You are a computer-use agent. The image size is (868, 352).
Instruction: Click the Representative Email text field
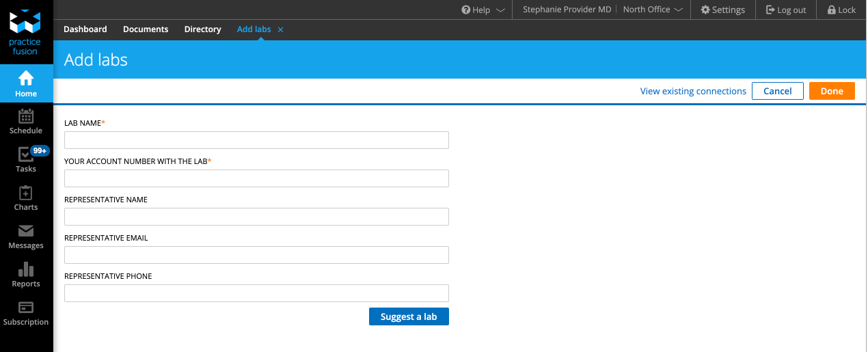(x=256, y=255)
